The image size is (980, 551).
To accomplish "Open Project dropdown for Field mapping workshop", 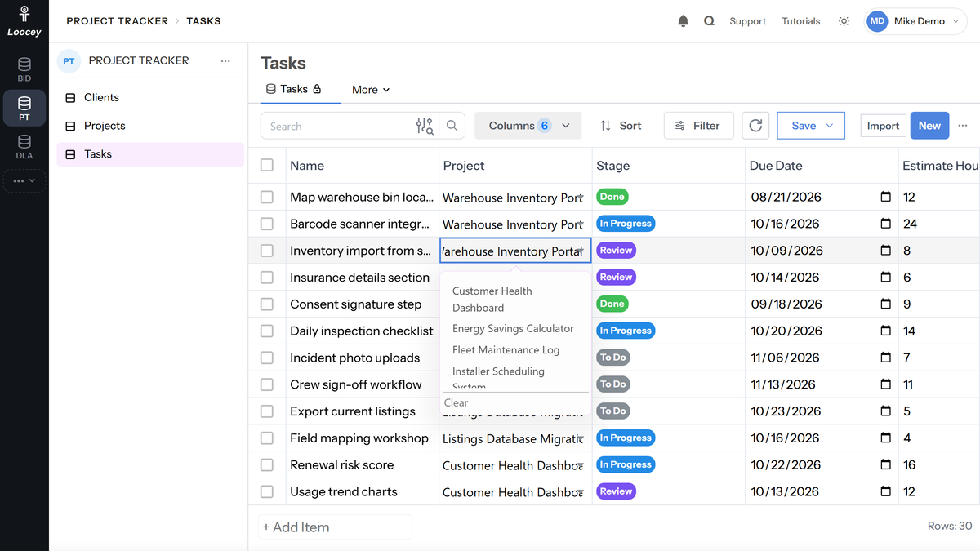I will (581, 438).
